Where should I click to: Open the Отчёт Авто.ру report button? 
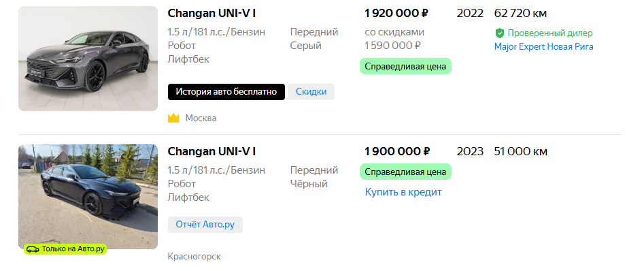(x=205, y=225)
